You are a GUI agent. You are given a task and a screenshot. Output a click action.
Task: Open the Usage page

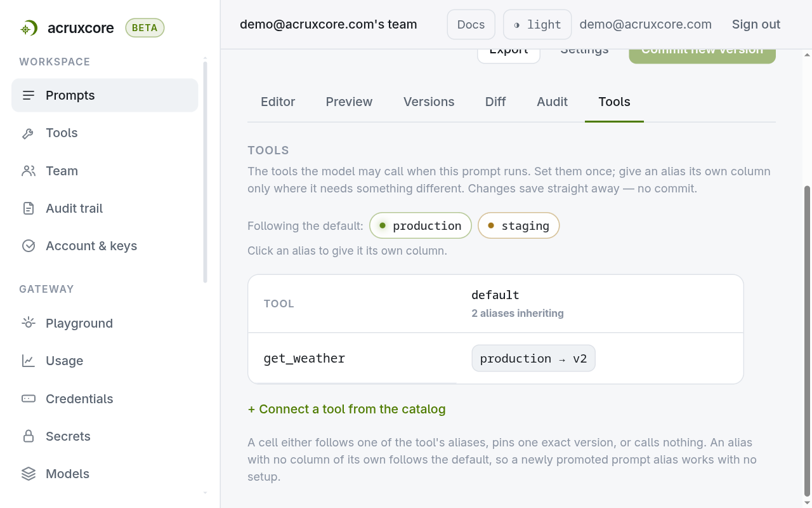105,361
